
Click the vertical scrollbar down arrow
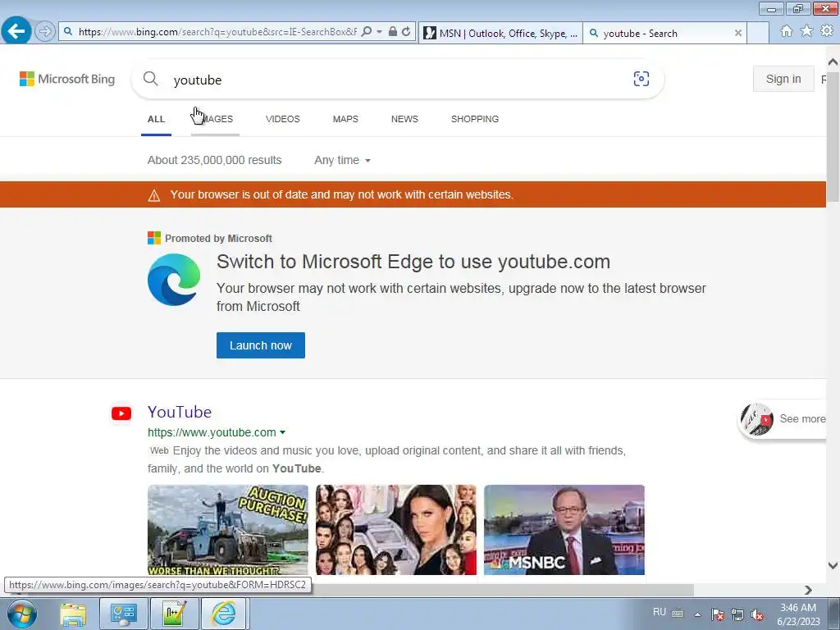pyautogui.click(x=833, y=565)
